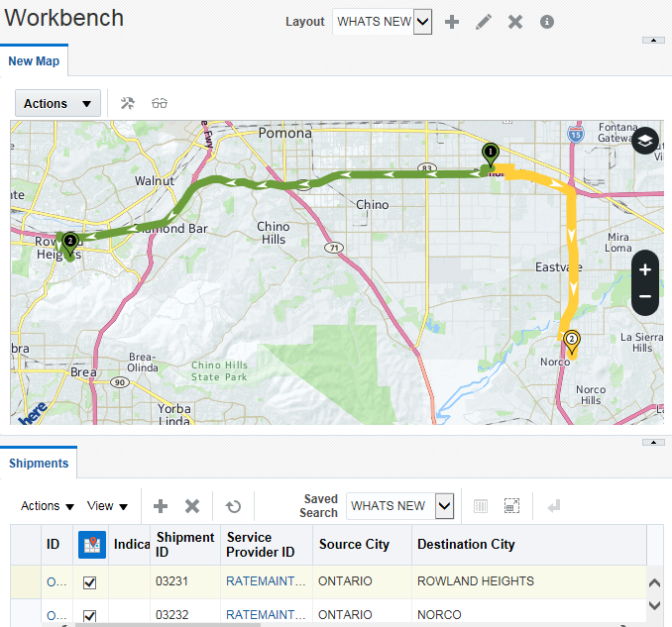
Task: Collapse the Shipments pane with arrow
Action: click(x=653, y=443)
